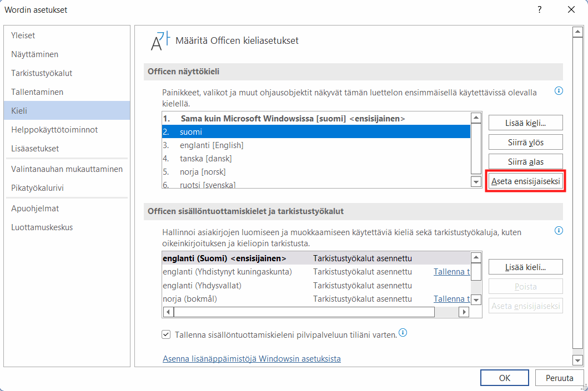Click Lisää kieli button for display language

[525, 123]
